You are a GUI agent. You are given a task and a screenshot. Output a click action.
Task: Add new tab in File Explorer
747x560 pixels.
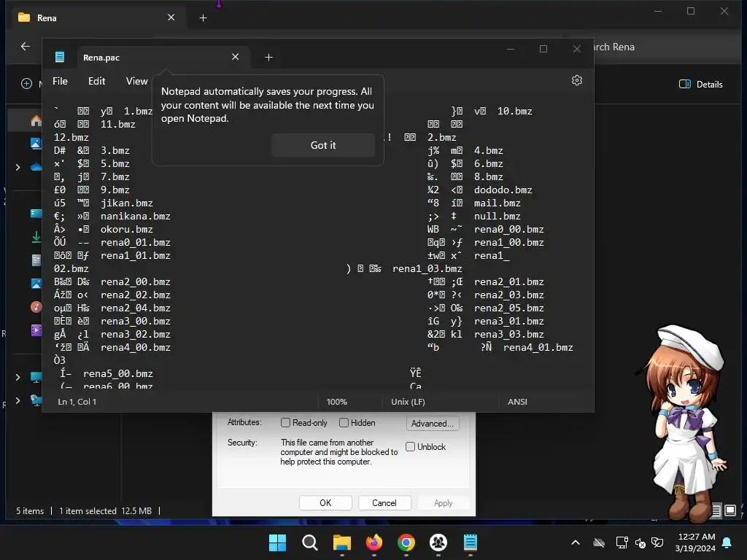pyautogui.click(x=203, y=18)
